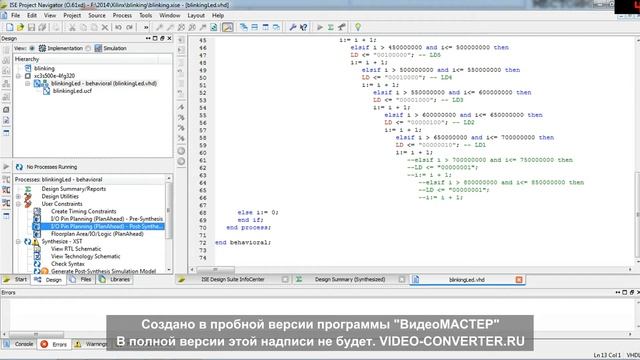Open the Project menu
640x360 pixels.
tap(72, 16)
